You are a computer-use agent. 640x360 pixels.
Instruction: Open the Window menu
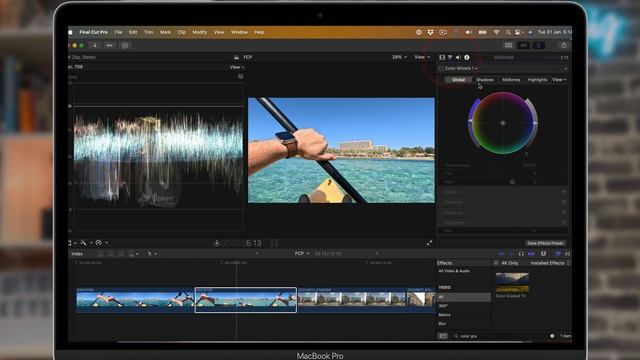239,32
